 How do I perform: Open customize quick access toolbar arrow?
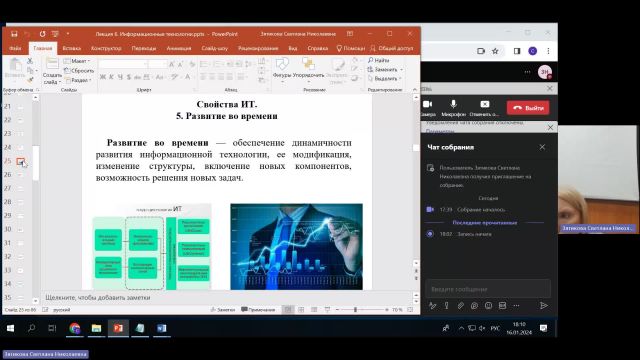point(68,34)
